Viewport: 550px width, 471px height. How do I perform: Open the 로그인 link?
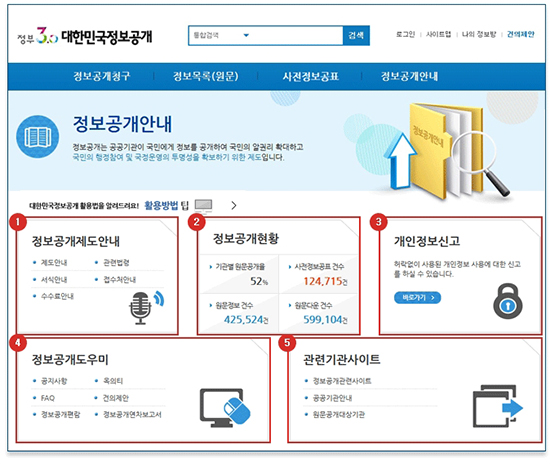tap(405, 34)
